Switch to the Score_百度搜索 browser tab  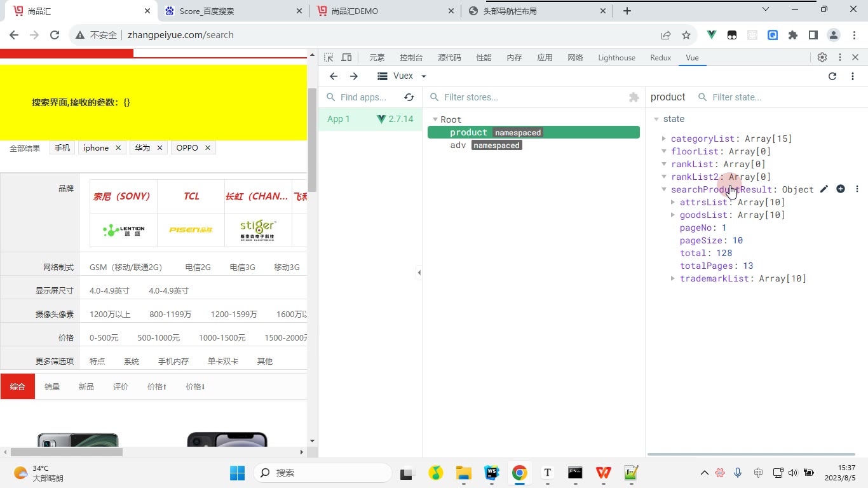(x=233, y=11)
